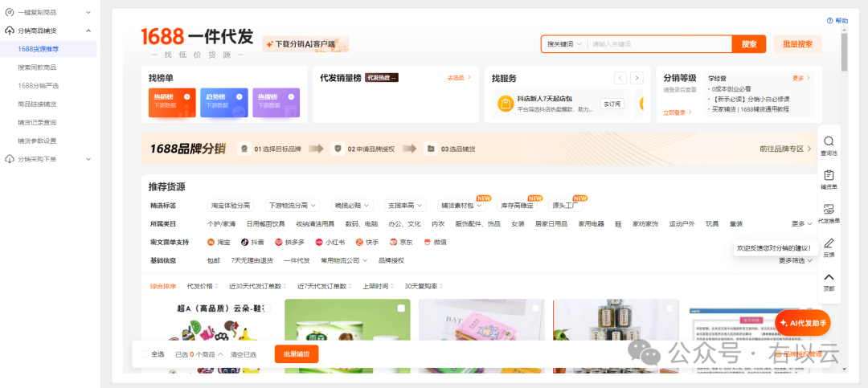
Task: Toggle the 淘宝体验分高 tag
Action: coord(231,206)
